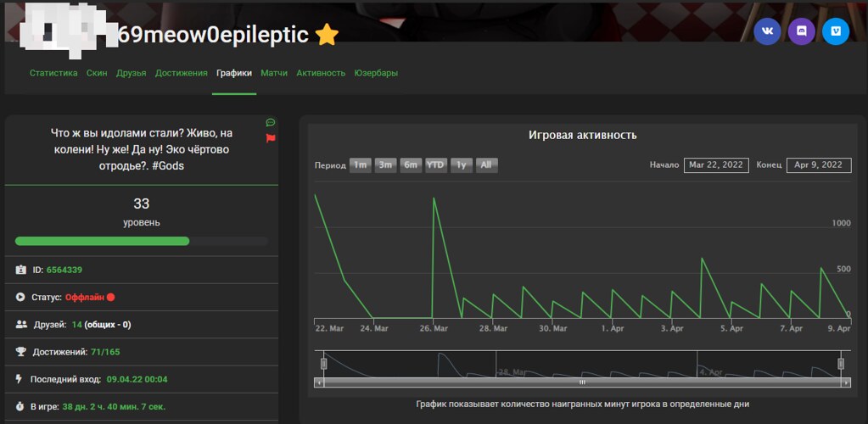Open the Discord profile icon
The height and width of the screenshot is (424, 868).
(x=801, y=32)
